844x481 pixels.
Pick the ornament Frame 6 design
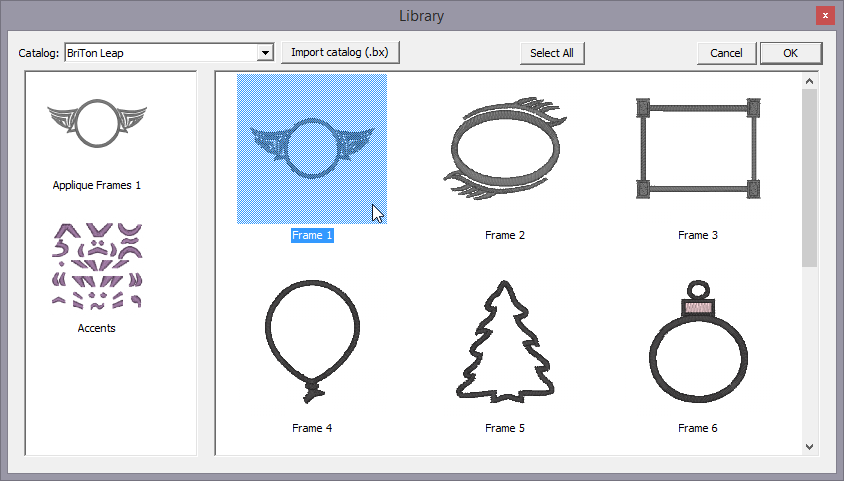coord(697,342)
